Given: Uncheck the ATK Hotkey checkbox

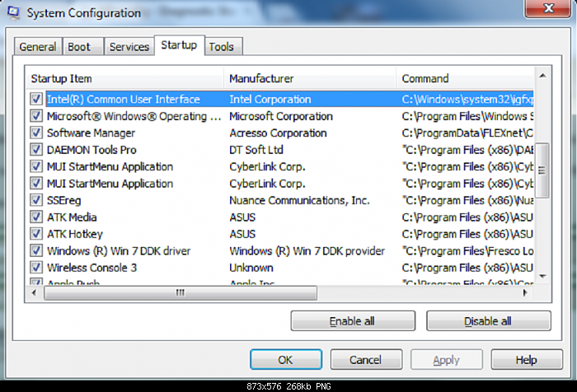Looking at the screenshot, I should 36,234.
